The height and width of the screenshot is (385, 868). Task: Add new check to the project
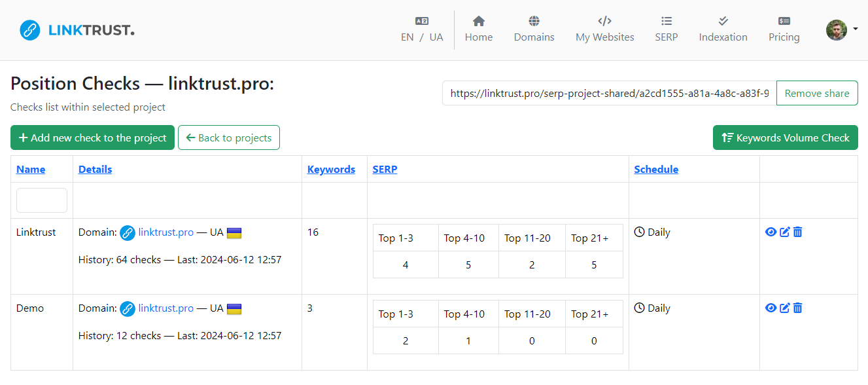(92, 137)
